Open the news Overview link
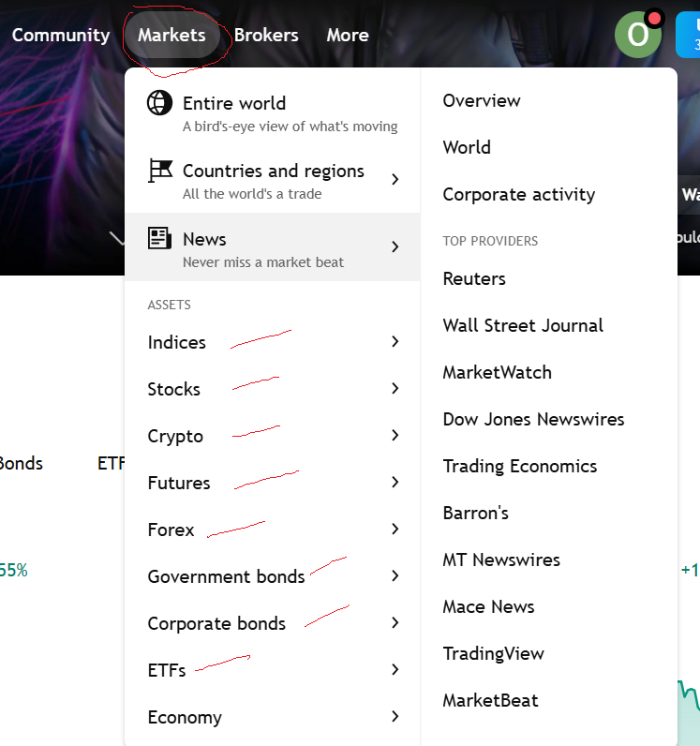This screenshot has height=746, width=700. (x=482, y=100)
